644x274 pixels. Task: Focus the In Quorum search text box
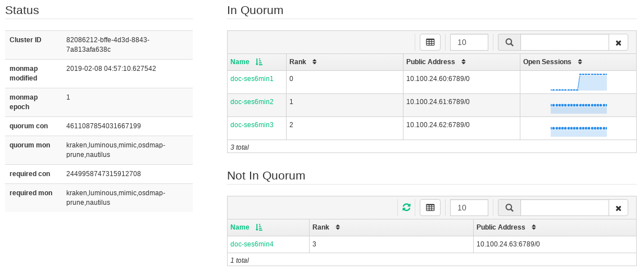click(x=565, y=42)
